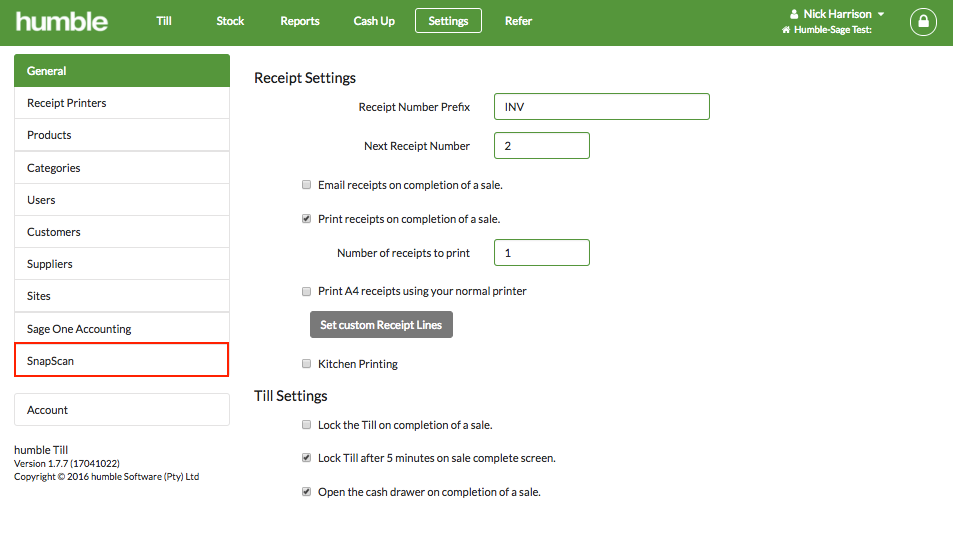Click the humble Till footer label
953x552 pixels.
pos(41,450)
